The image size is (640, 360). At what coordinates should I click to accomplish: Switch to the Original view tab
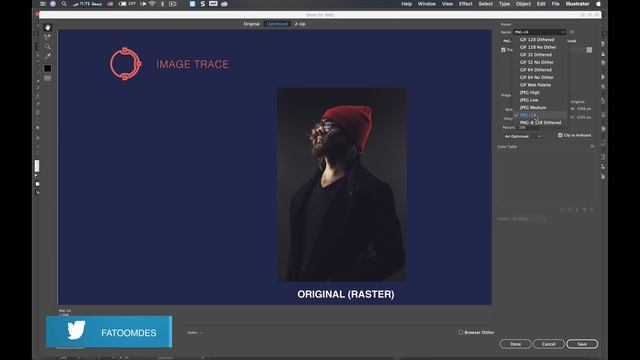(x=251, y=24)
